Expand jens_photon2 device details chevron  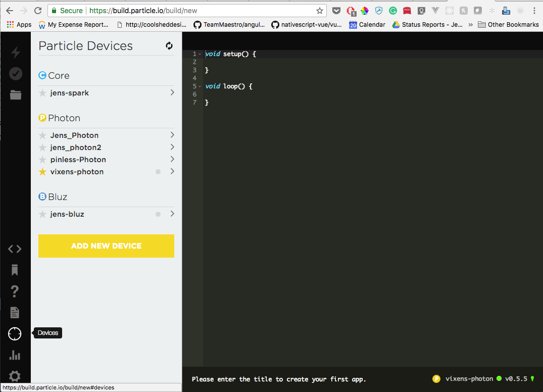172,147
